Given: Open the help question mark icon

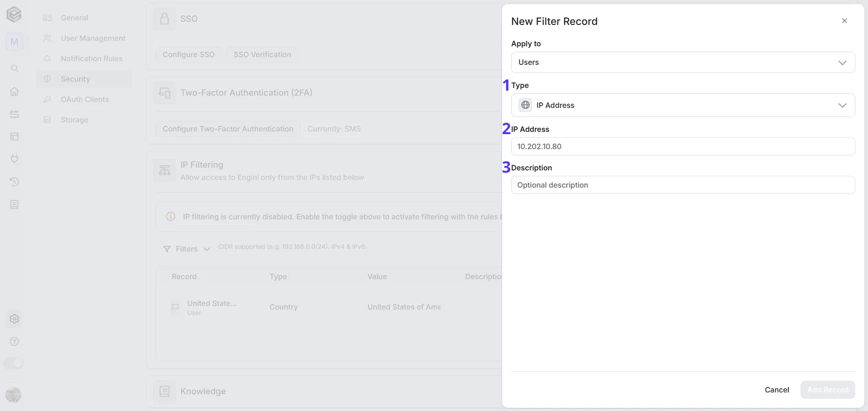Looking at the screenshot, I should pyautogui.click(x=14, y=342).
